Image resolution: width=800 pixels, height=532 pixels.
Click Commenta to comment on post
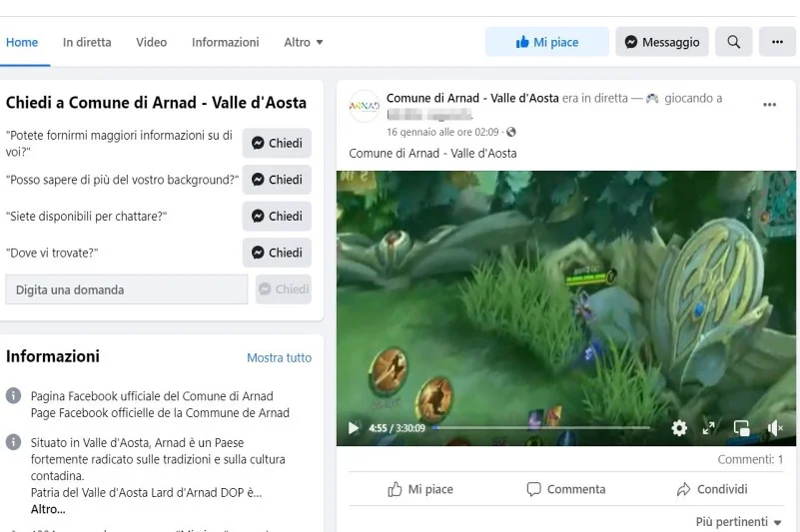click(x=566, y=489)
